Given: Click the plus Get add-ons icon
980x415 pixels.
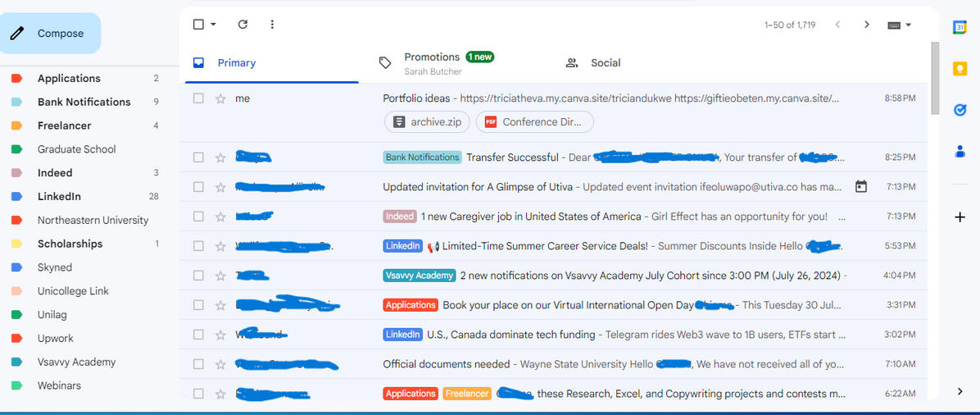Looking at the screenshot, I should pyautogui.click(x=960, y=217).
